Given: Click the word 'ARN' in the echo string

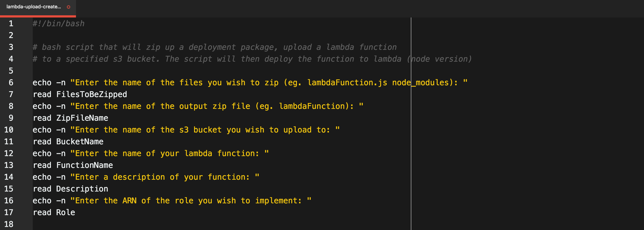Looking at the screenshot, I should [x=129, y=201].
